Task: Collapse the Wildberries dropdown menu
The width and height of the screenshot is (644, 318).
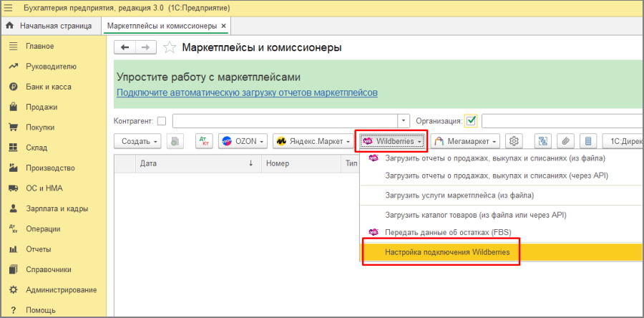Action: (x=392, y=141)
